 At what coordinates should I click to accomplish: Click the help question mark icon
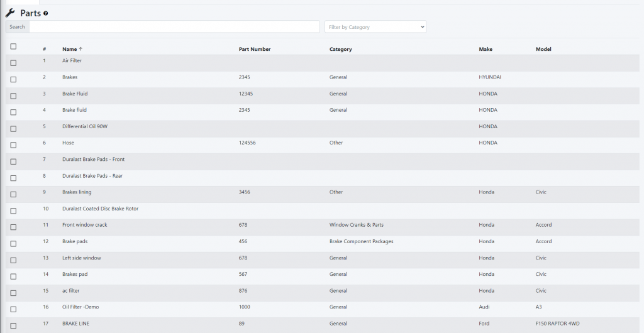[46, 14]
